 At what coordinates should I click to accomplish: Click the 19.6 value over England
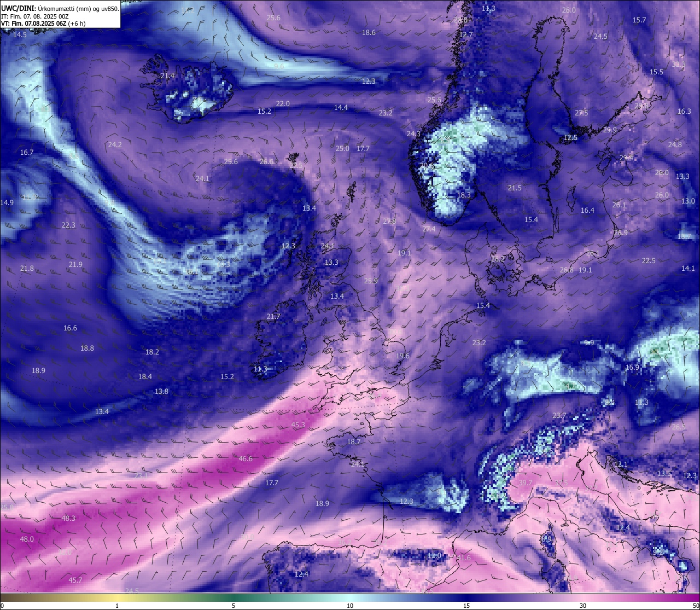point(402,356)
